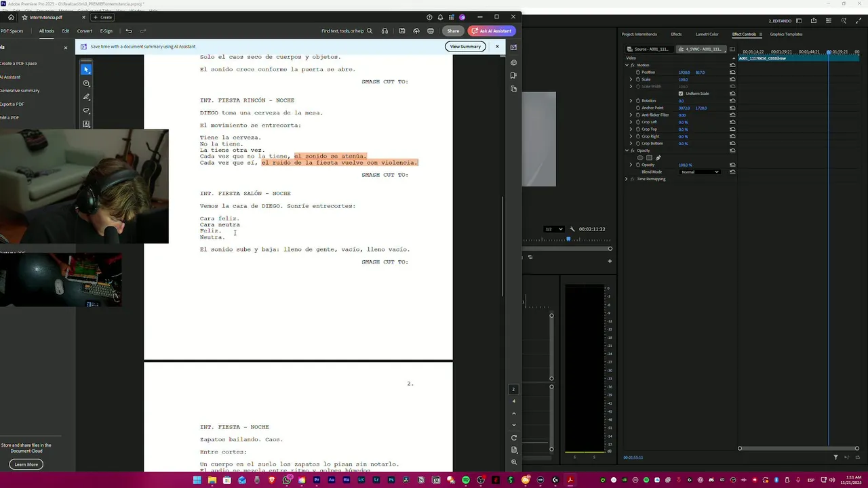The height and width of the screenshot is (488, 868).
Task: Click the Opacity value 100.0 %
Action: tap(686, 165)
